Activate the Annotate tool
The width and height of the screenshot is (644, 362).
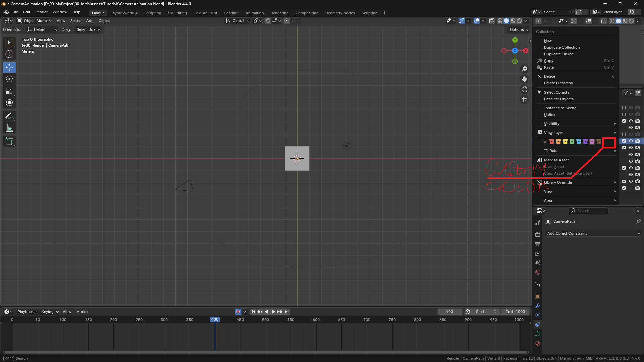9,116
